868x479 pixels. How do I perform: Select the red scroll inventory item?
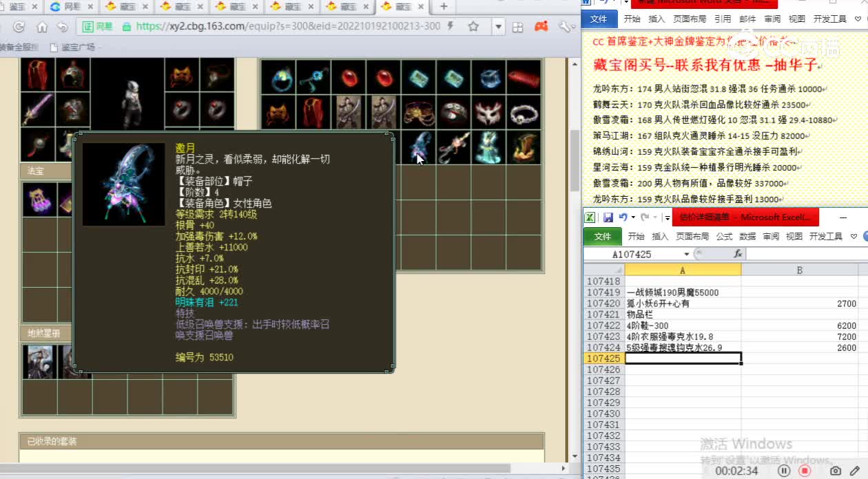(524, 78)
